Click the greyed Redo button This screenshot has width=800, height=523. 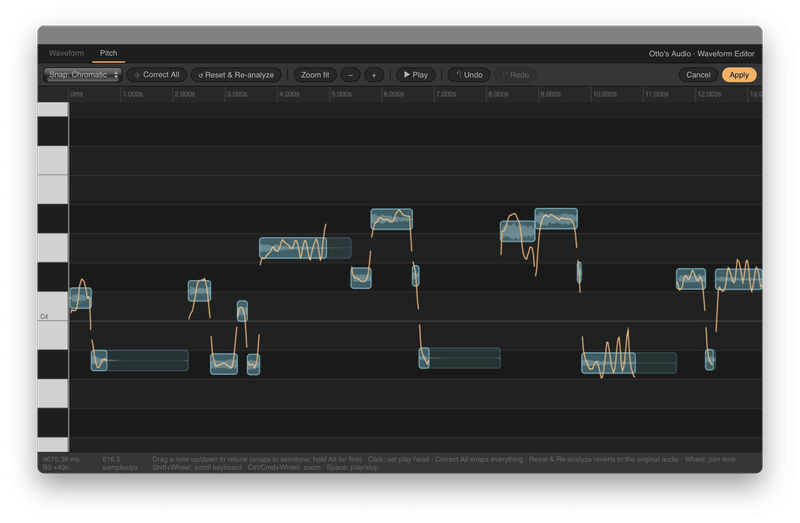(x=515, y=74)
